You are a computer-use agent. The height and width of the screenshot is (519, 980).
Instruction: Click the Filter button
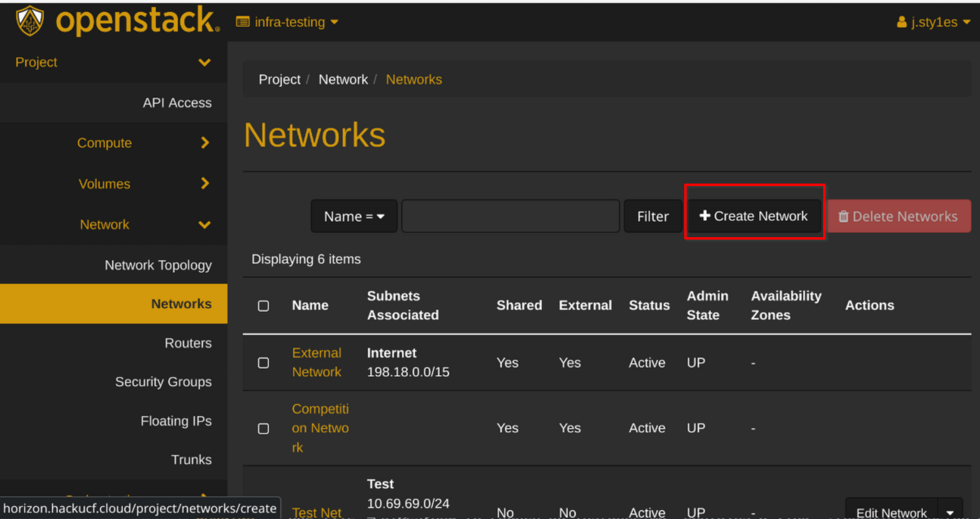[x=653, y=216]
